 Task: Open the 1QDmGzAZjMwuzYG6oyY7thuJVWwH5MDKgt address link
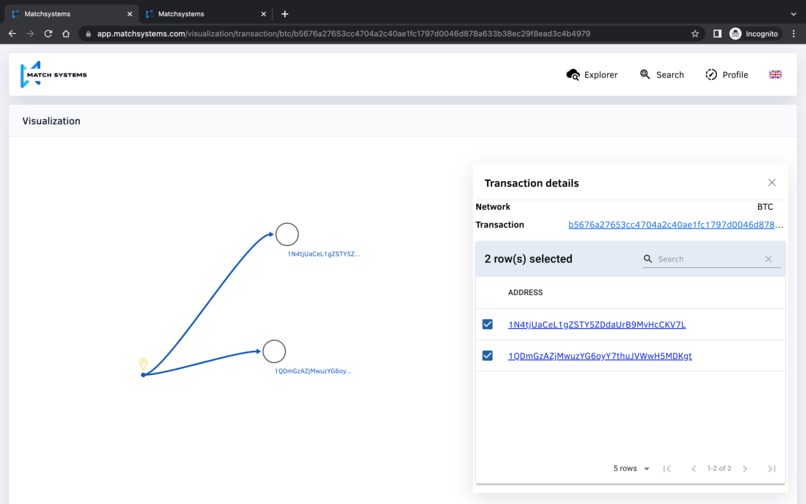[x=599, y=356]
